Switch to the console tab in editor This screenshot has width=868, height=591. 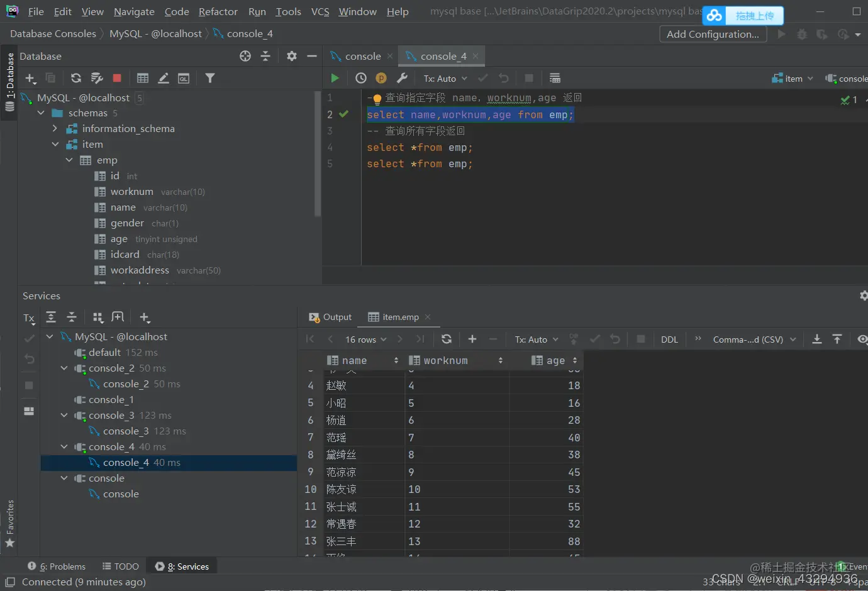[362, 56]
